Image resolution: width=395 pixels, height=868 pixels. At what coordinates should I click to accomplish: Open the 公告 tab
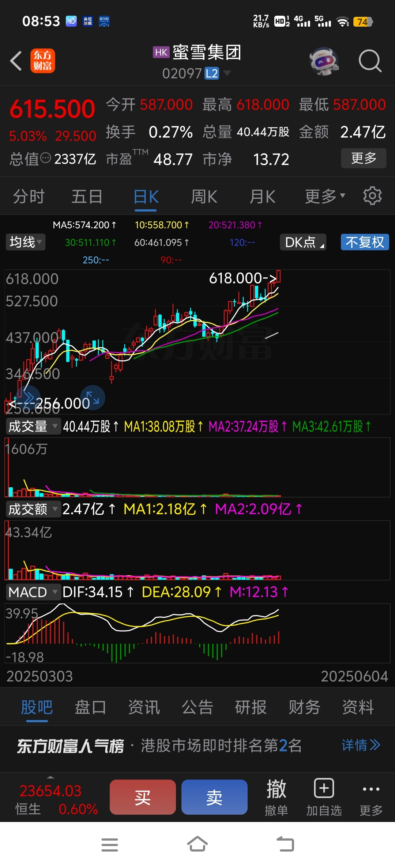pos(197,707)
